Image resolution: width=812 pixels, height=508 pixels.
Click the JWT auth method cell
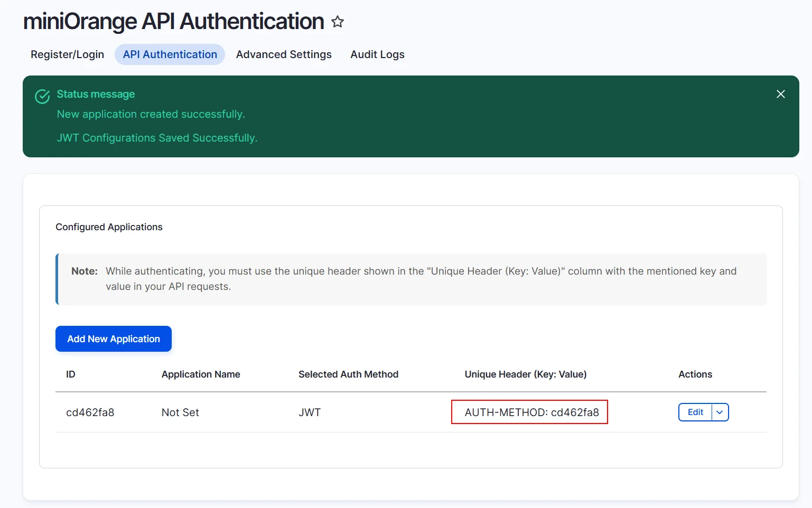point(310,412)
